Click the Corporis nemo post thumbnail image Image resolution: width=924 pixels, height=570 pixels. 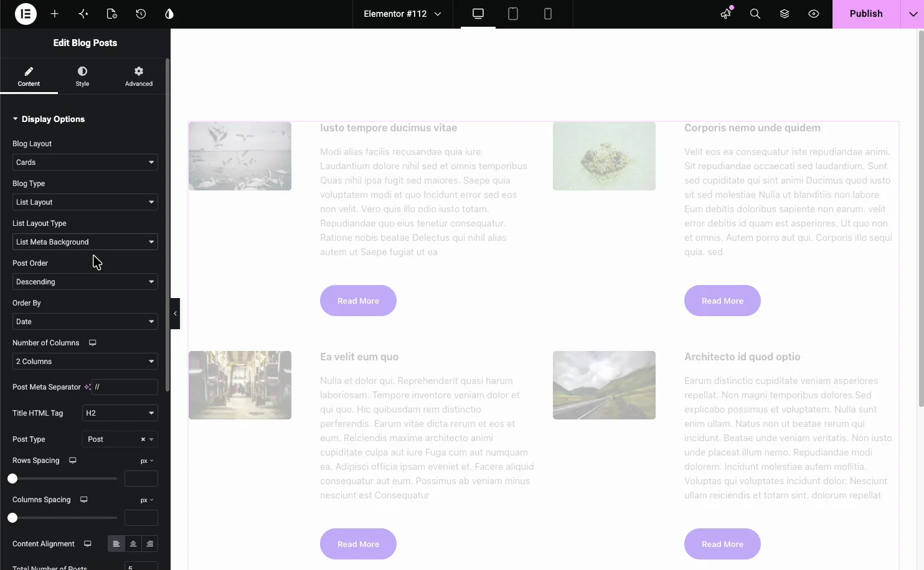click(604, 156)
